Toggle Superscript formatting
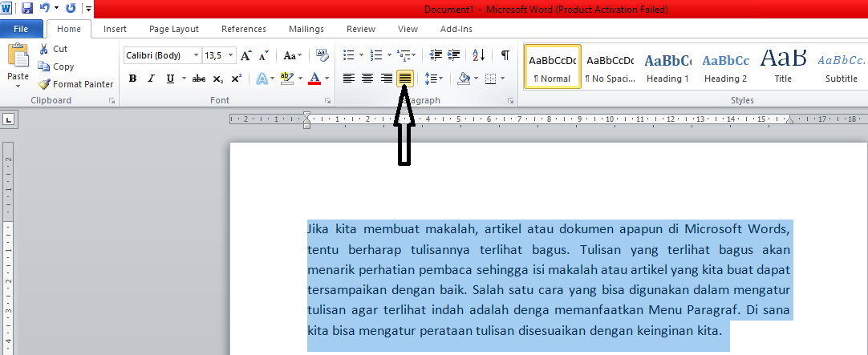868x355 pixels. click(237, 79)
